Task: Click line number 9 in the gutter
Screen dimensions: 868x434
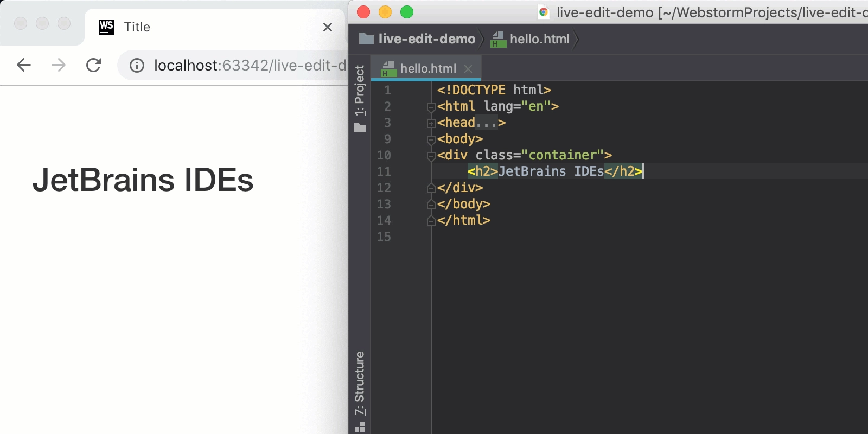Action: pyautogui.click(x=387, y=139)
